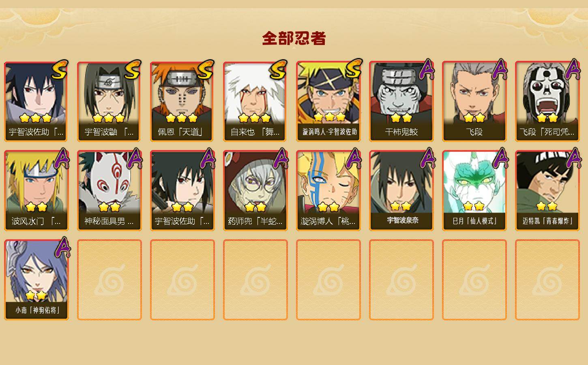Click the A rank badge on 飞段「死司凭 card
Viewport: 588px width, 365px height.
[572, 70]
